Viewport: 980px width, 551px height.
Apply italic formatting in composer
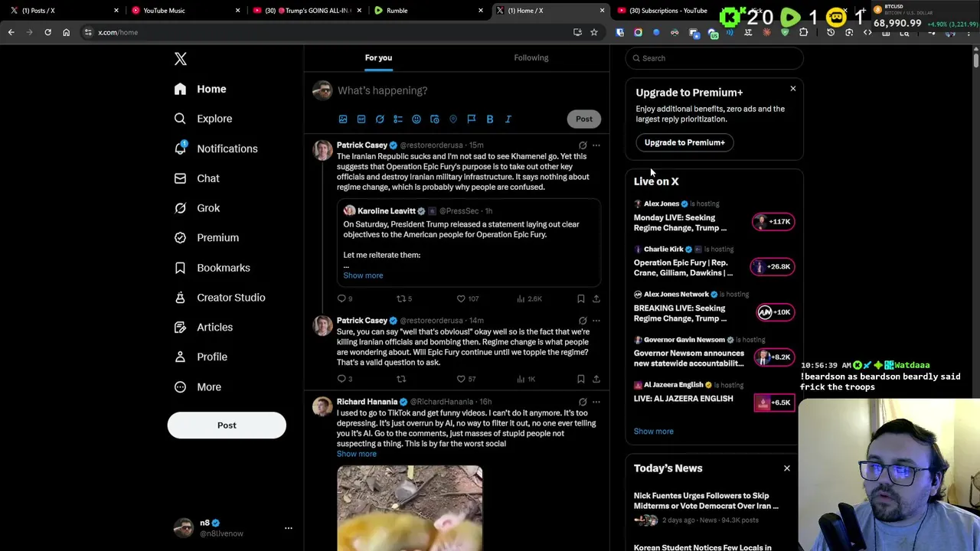(508, 119)
